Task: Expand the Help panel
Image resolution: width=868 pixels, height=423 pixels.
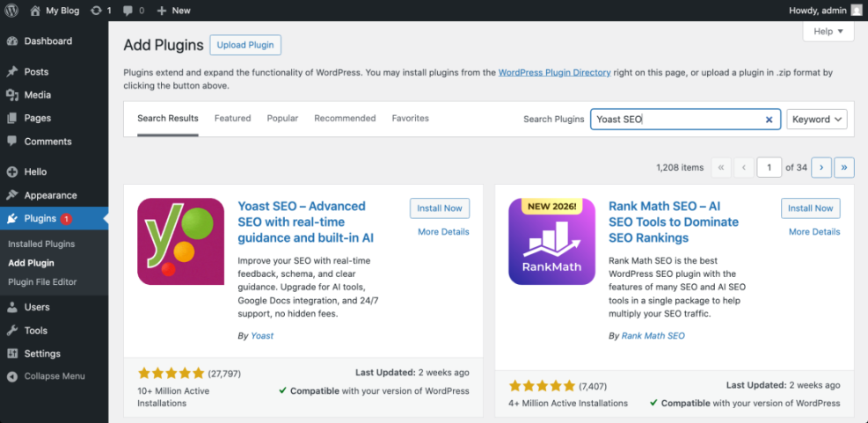Action: [828, 31]
